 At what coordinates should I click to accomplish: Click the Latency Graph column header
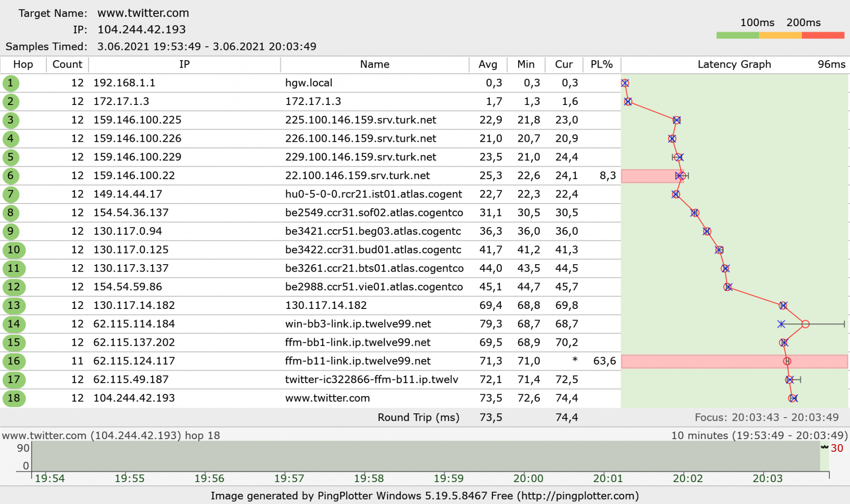(x=734, y=64)
